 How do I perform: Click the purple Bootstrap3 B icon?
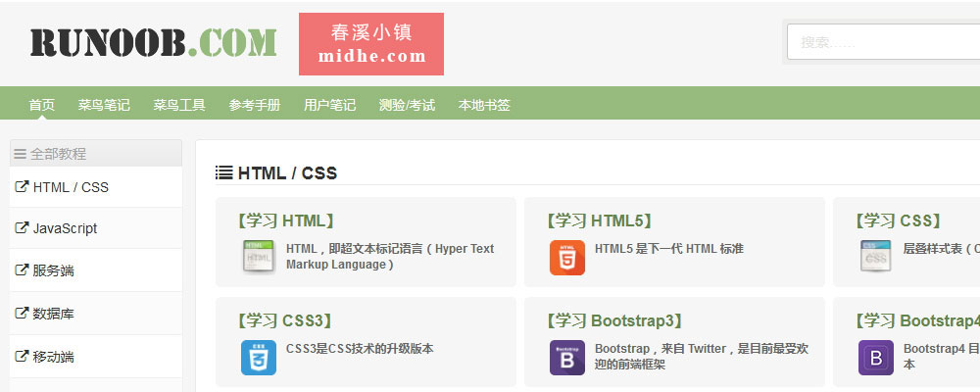(567, 357)
